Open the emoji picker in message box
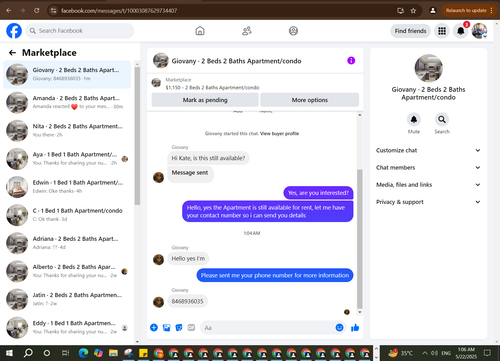Screen dimensions: 500x361 (x=339, y=328)
